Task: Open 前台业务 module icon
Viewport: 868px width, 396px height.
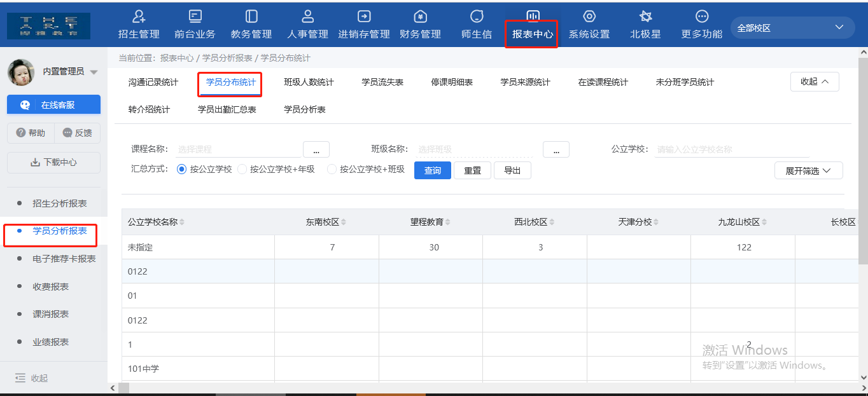Action: click(x=195, y=17)
